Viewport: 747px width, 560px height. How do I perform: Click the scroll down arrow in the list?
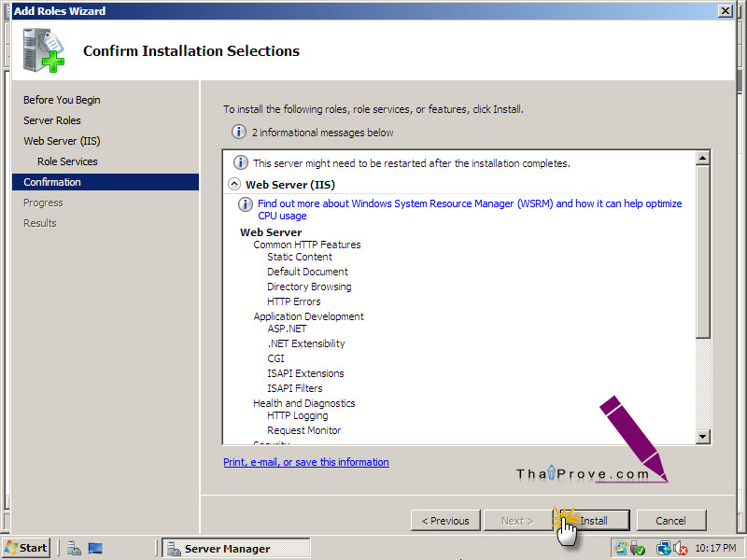point(703,436)
